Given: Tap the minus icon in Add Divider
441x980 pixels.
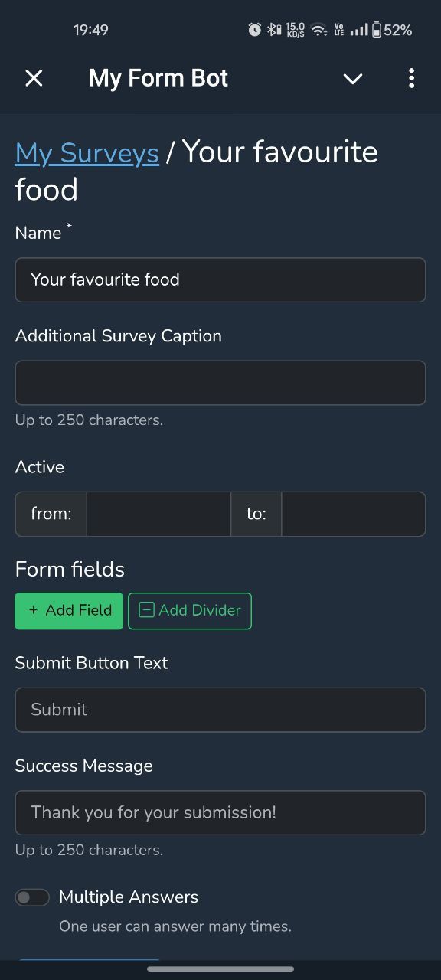Looking at the screenshot, I should (147, 610).
